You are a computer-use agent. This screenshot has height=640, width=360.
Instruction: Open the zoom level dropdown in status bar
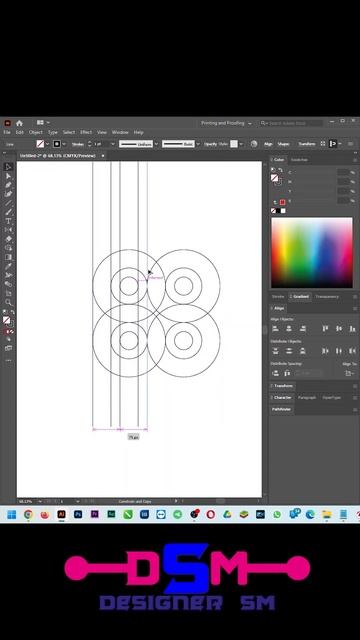pyautogui.click(x=40, y=501)
